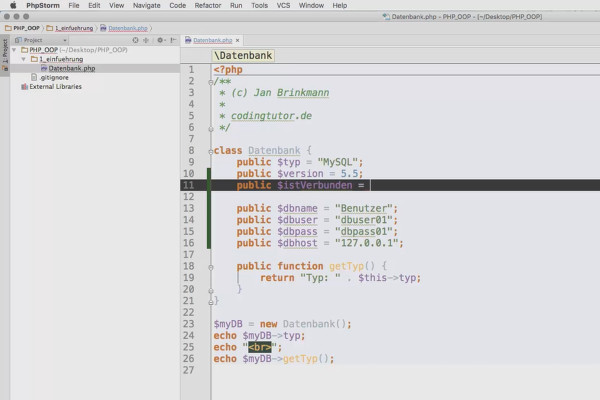The height and width of the screenshot is (400, 600).
Task: Place cursor after $istVerbunden = on line 11
Action: [368, 185]
